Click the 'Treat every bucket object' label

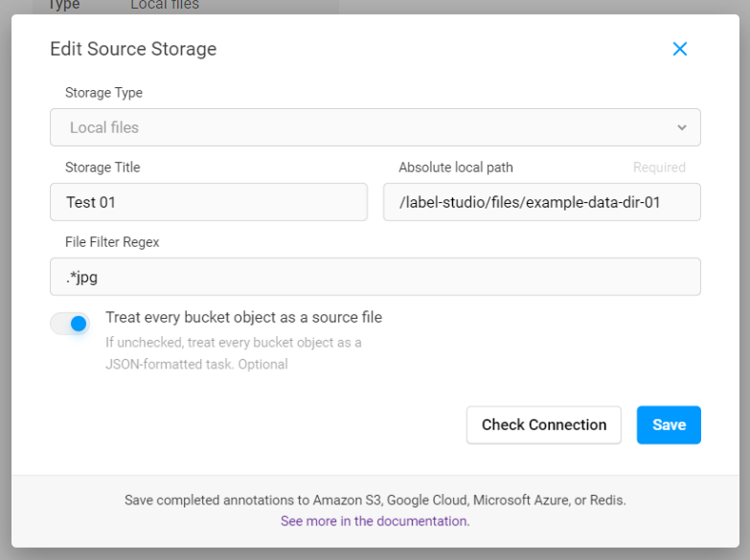click(243, 317)
